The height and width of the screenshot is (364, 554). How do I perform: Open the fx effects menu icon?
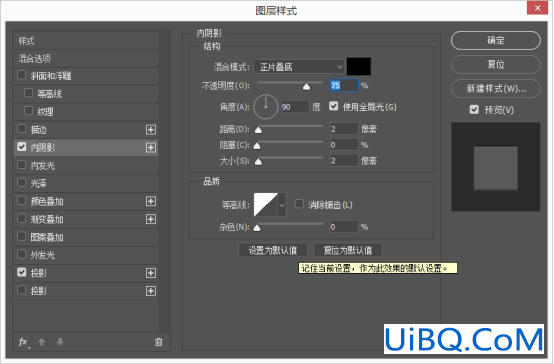click(23, 342)
